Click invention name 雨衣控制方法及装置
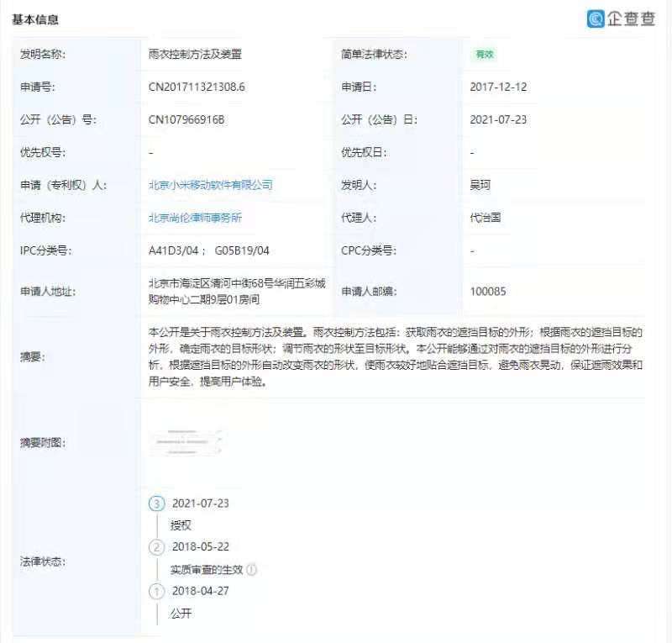 click(195, 54)
